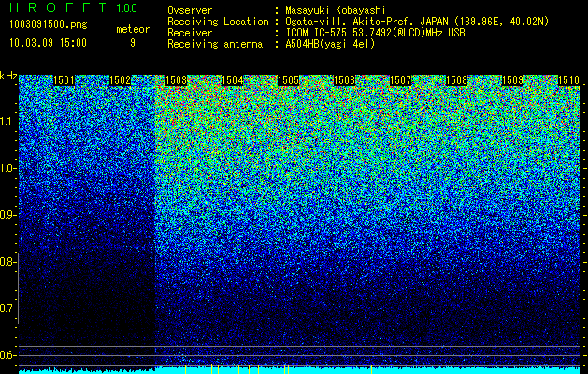Click the 1503 time marker
588x374 pixels.
(x=177, y=80)
